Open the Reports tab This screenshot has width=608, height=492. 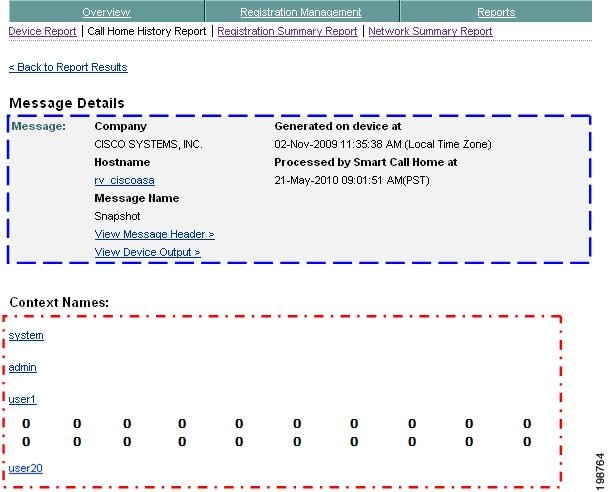[496, 12]
